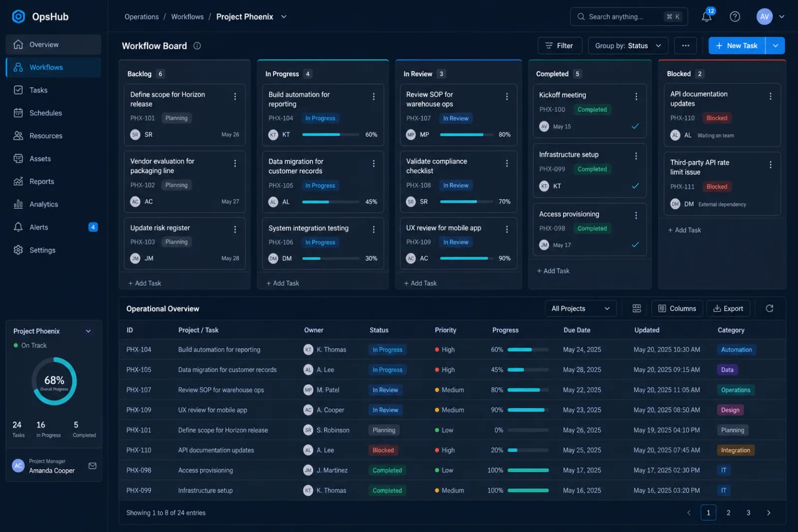Switch table density view icon
The width and height of the screenshot is (798, 532).
pos(636,309)
